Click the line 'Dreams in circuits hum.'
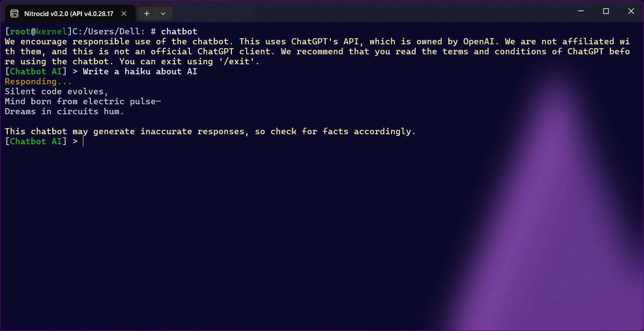 [x=64, y=112]
